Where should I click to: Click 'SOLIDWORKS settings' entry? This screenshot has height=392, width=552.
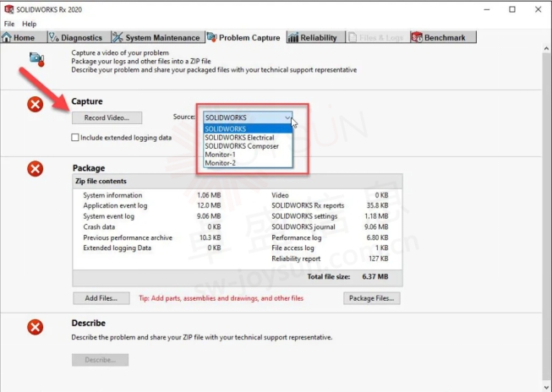pos(304,216)
